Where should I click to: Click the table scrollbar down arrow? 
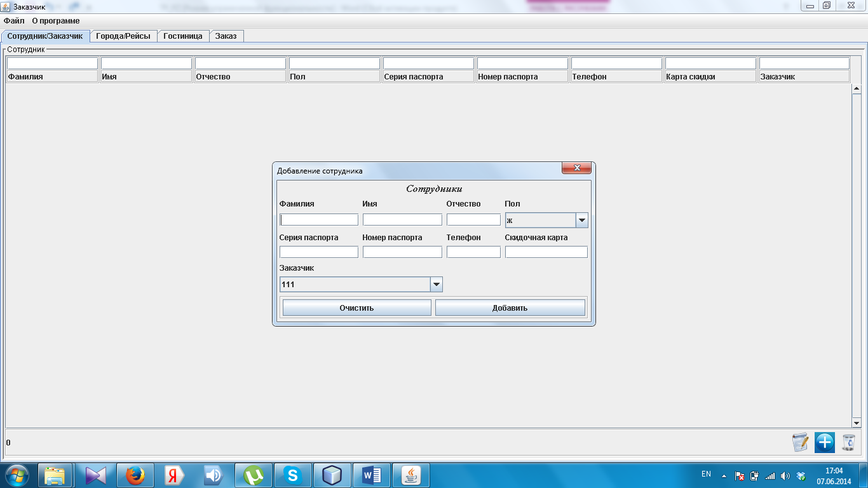(856, 423)
